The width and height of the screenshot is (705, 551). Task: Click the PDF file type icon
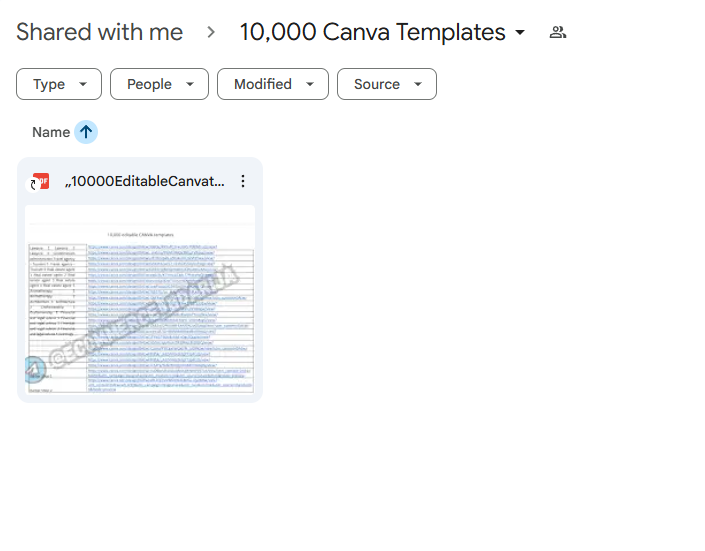(x=41, y=181)
